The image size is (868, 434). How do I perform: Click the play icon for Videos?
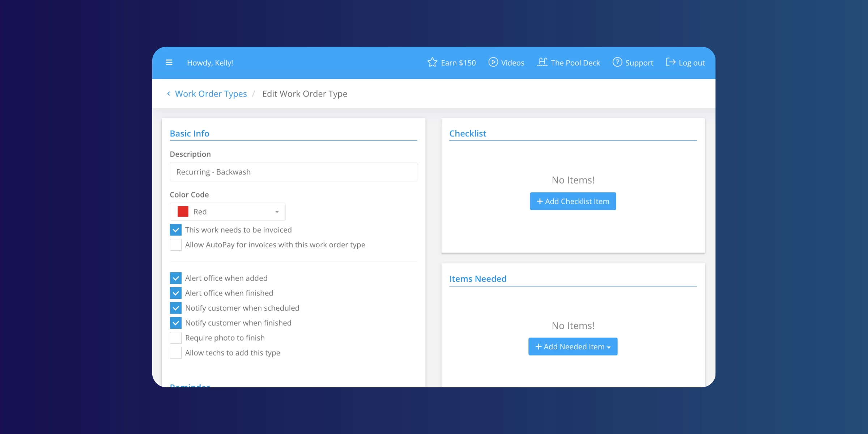pyautogui.click(x=493, y=62)
